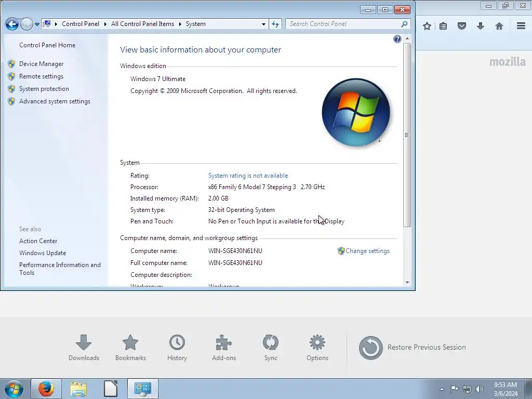Open Windows Update under See also

(x=43, y=253)
